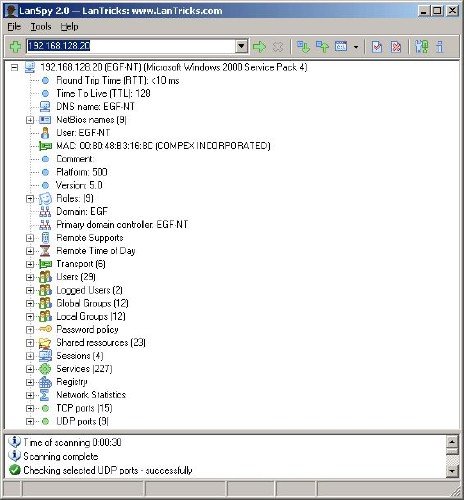Open the File menu

pyautogui.click(x=14, y=27)
